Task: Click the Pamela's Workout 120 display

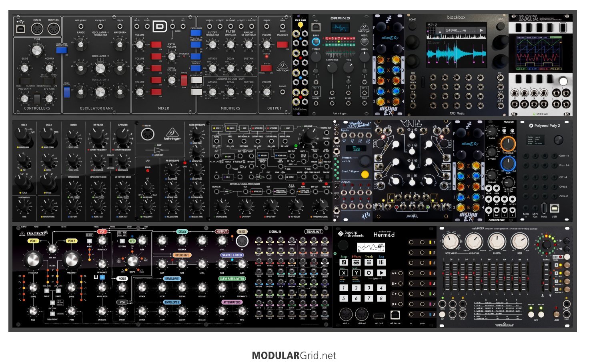Action: click(357, 148)
